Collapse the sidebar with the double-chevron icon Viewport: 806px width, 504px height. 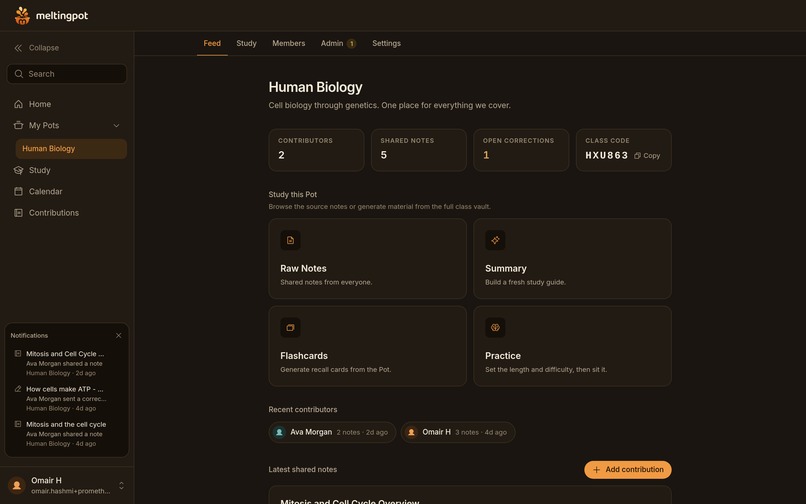click(18, 48)
